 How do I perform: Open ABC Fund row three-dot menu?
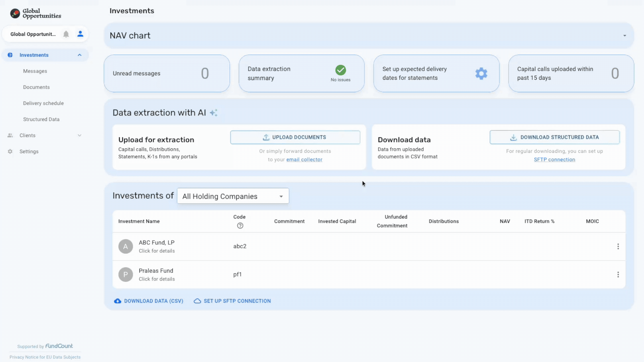tap(618, 246)
